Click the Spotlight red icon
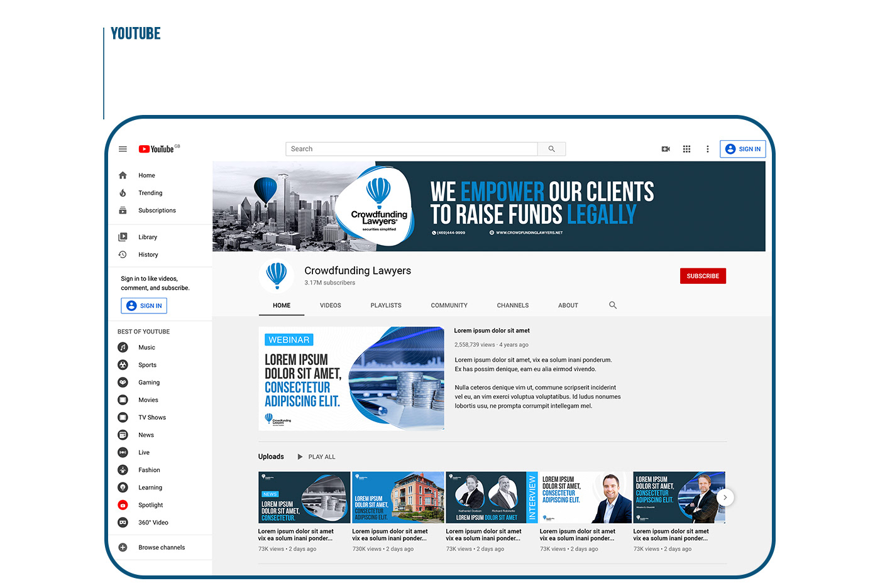Image resolution: width=880 pixels, height=588 pixels. (x=123, y=505)
